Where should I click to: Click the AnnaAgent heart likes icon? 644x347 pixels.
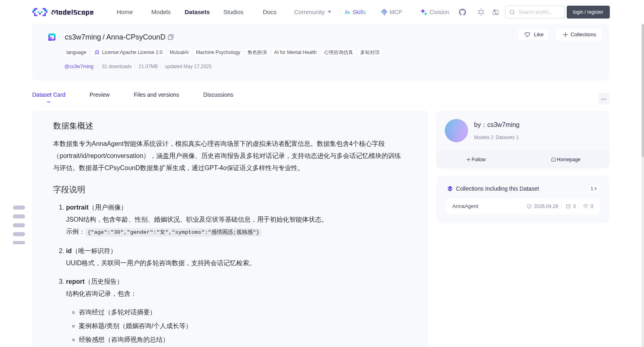[586, 206]
